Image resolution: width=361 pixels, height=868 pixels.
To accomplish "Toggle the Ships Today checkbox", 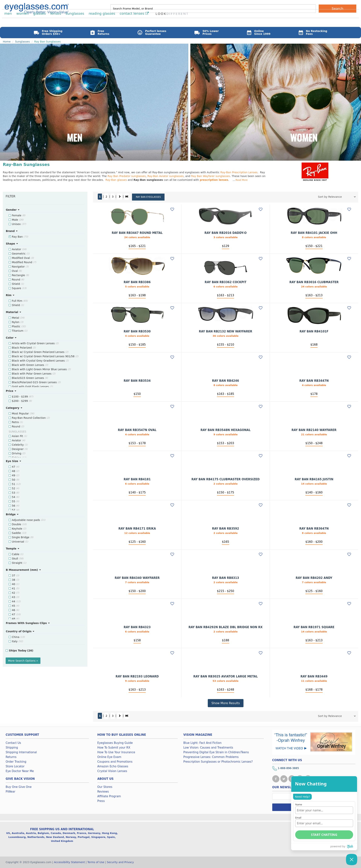I will (x=7, y=651).
